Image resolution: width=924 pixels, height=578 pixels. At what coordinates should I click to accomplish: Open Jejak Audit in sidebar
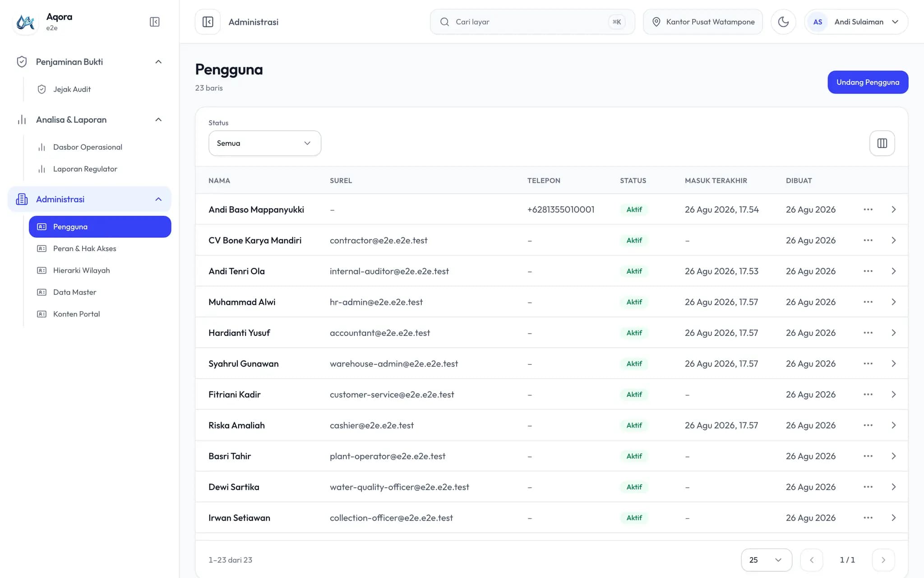point(100,89)
